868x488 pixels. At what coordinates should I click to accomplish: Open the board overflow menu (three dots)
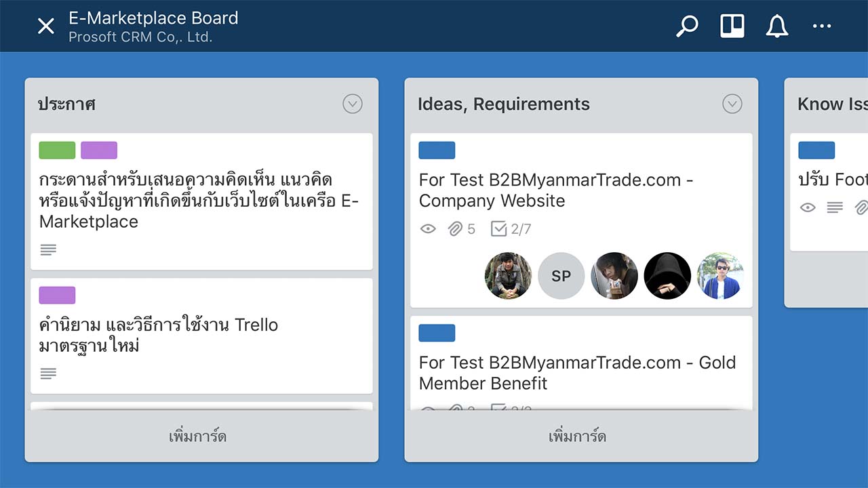tap(822, 26)
